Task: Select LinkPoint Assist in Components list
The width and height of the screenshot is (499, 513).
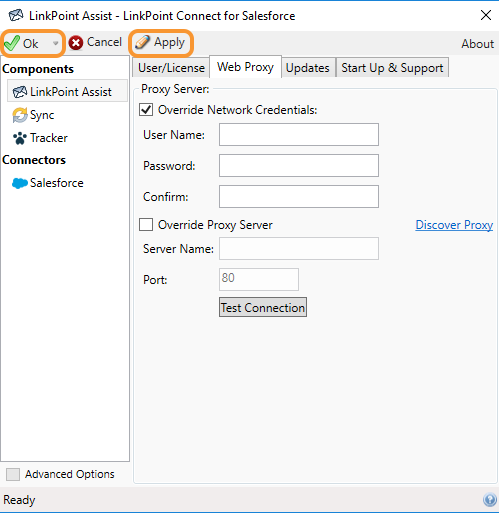Action: coord(67,92)
